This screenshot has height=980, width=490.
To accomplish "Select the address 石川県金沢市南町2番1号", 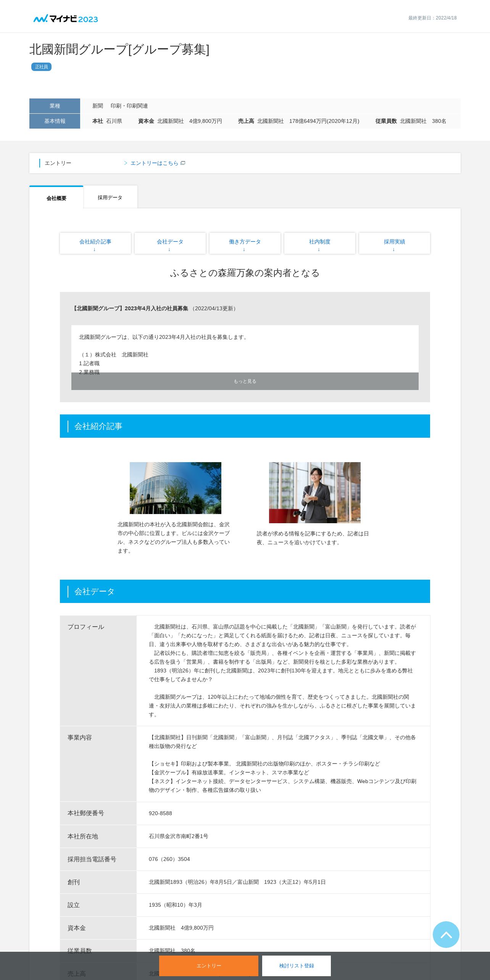I will pos(179,836).
